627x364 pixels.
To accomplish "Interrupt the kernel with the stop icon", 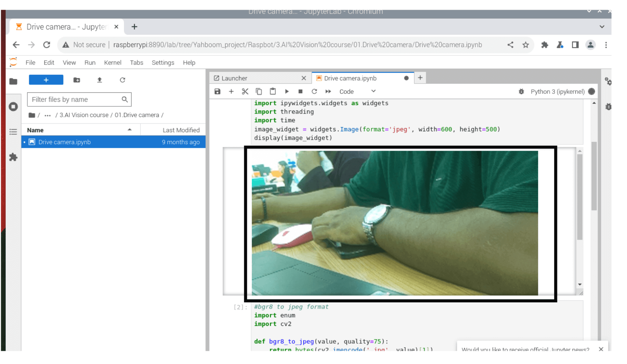I will tap(300, 91).
